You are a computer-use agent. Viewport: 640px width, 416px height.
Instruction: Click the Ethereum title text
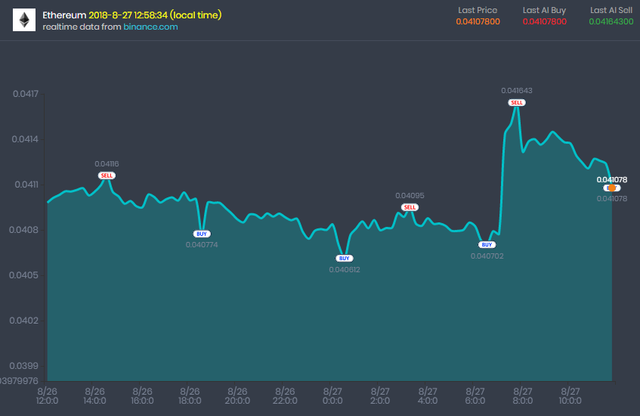coord(64,15)
